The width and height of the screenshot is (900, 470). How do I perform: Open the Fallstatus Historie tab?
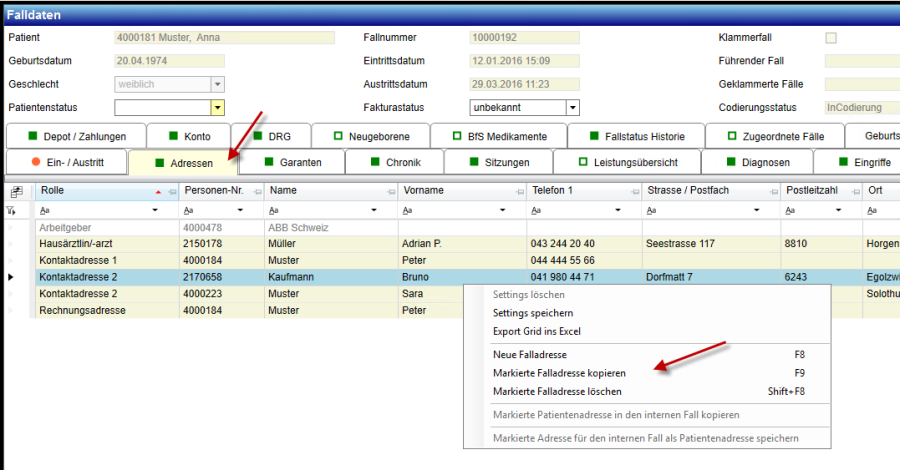(x=635, y=135)
